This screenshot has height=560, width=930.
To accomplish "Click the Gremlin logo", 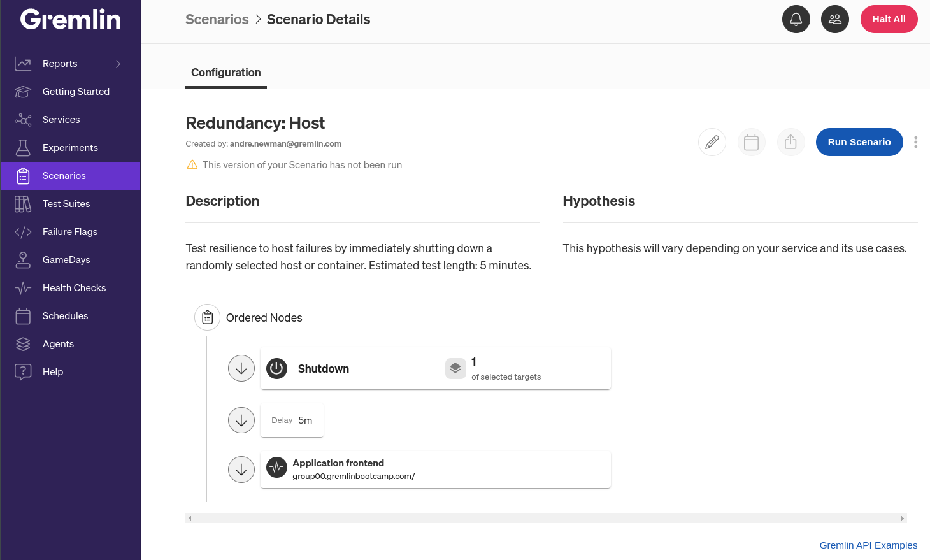I will click(x=70, y=19).
